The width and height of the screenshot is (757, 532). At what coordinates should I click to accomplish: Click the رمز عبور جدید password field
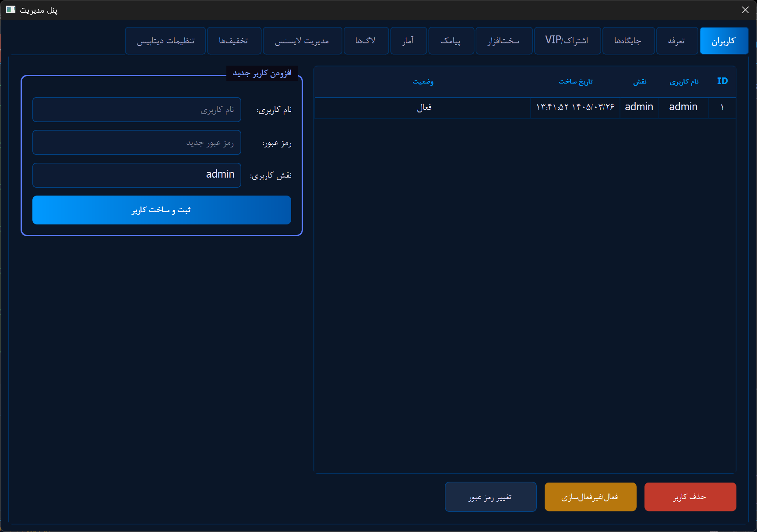(x=137, y=143)
